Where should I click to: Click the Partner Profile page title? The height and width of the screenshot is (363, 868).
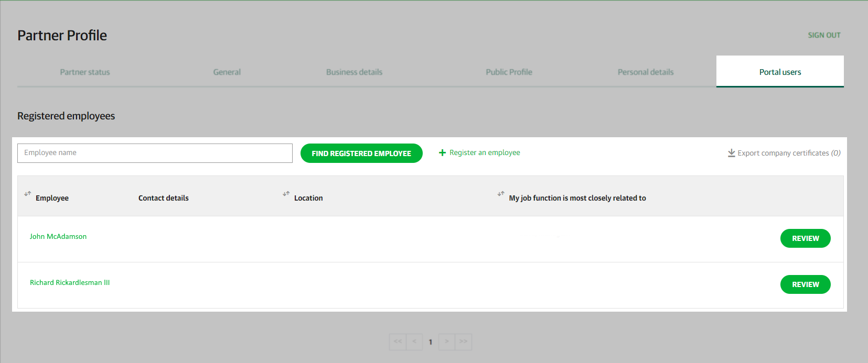[x=62, y=35]
